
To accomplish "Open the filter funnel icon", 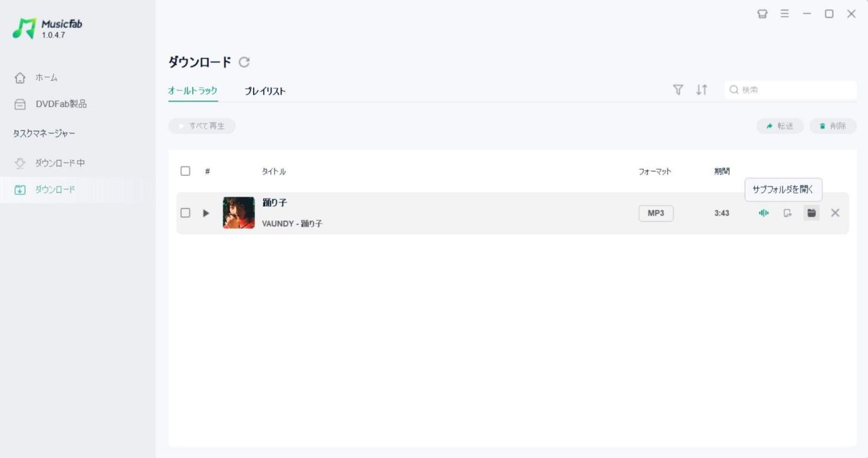I will pos(678,90).
